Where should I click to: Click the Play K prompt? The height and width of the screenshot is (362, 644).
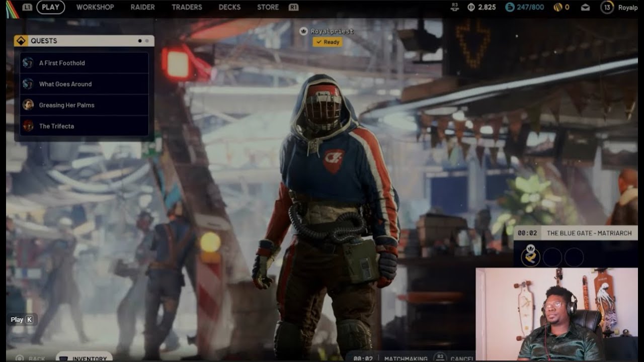pyautogui.click(x=22, y=319)
